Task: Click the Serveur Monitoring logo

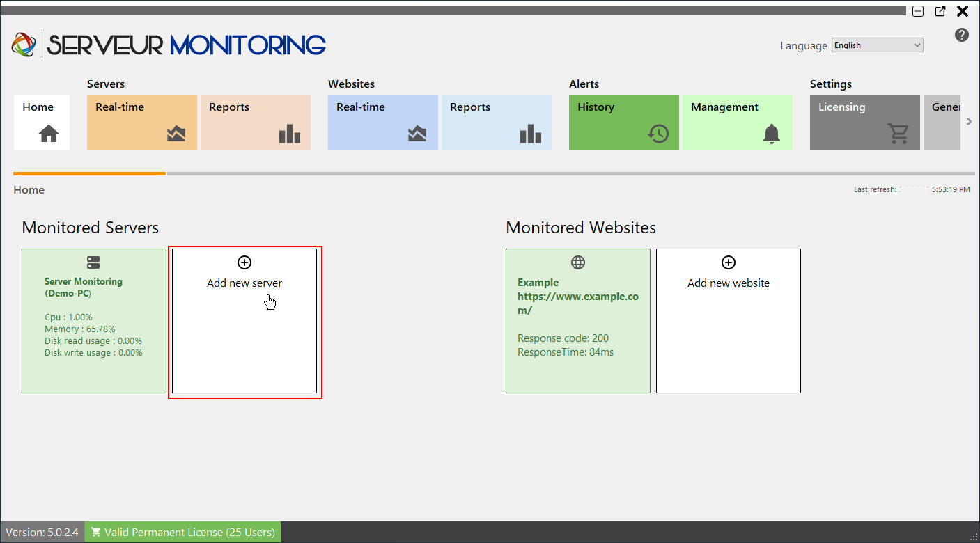Action: (169, 45)
